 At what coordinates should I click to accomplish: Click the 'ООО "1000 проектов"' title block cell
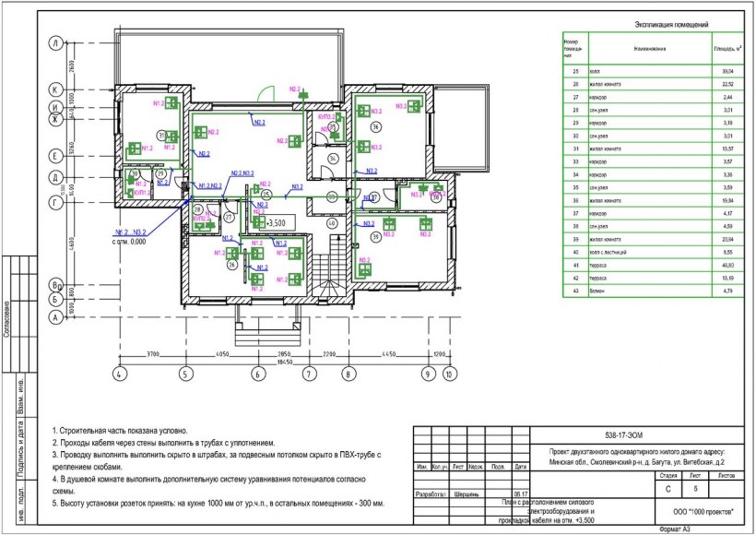(693, 510)
